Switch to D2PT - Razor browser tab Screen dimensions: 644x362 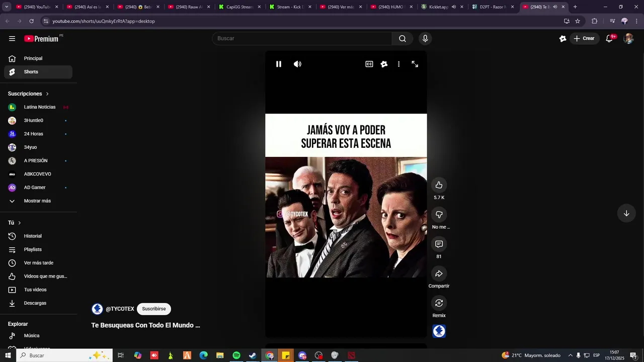[492, 7]
